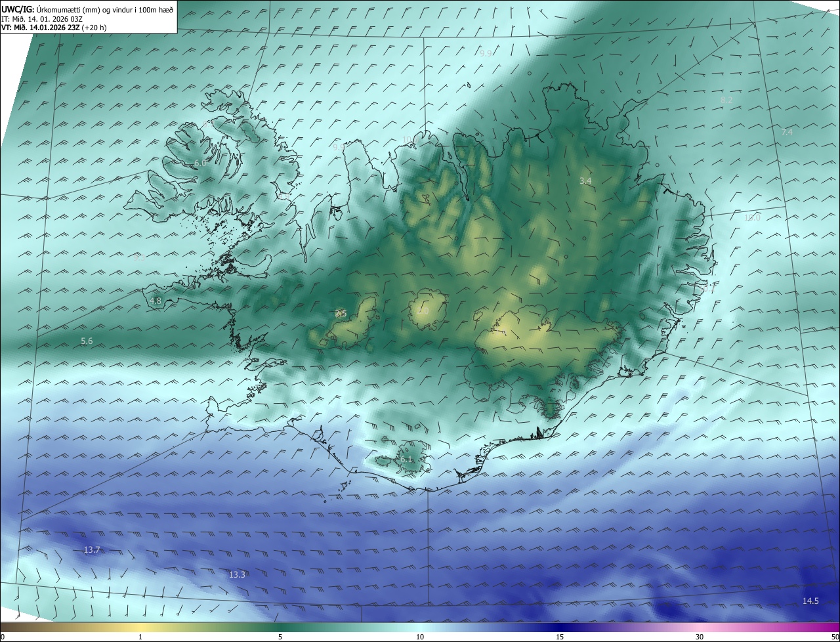Click the 4.8 value label on Snæfellsnes
Screen dimensions: 840x642
pyautogui.click(x=156, y=301)
